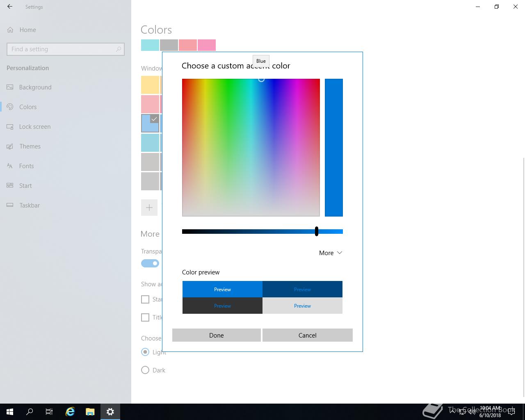The image size is (525, 420).
Task: Open Task View from the taskbar
Action: point(49,412)
